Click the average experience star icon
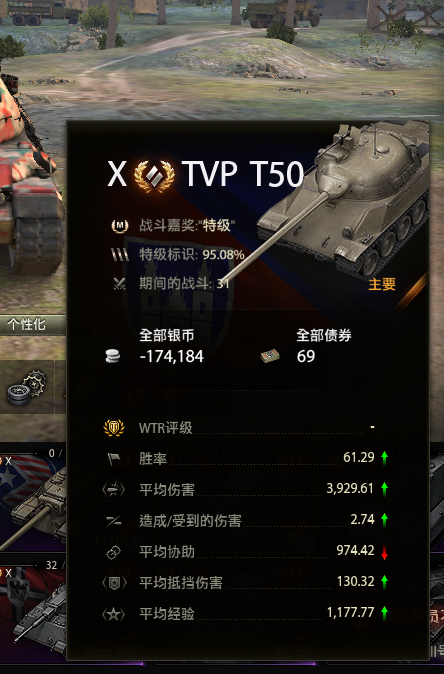Viewport: 444px width, 674px height. (x=113, y=614)
